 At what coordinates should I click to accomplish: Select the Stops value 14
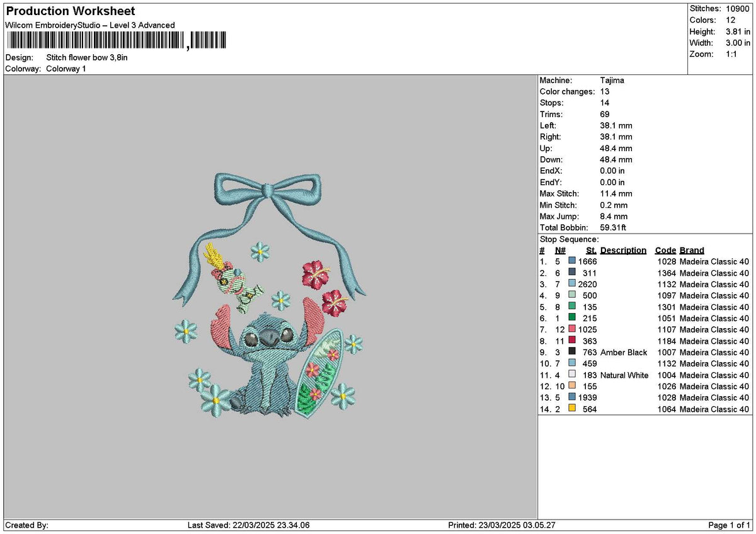605,103
